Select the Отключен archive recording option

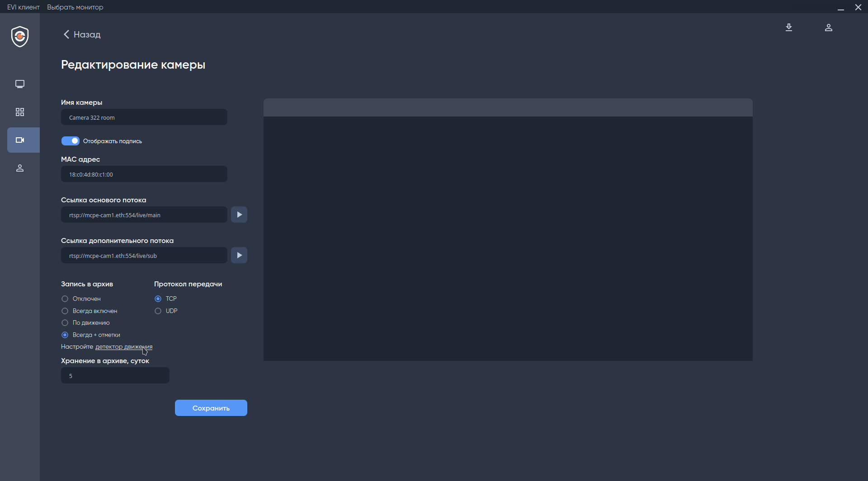[81, 299]
